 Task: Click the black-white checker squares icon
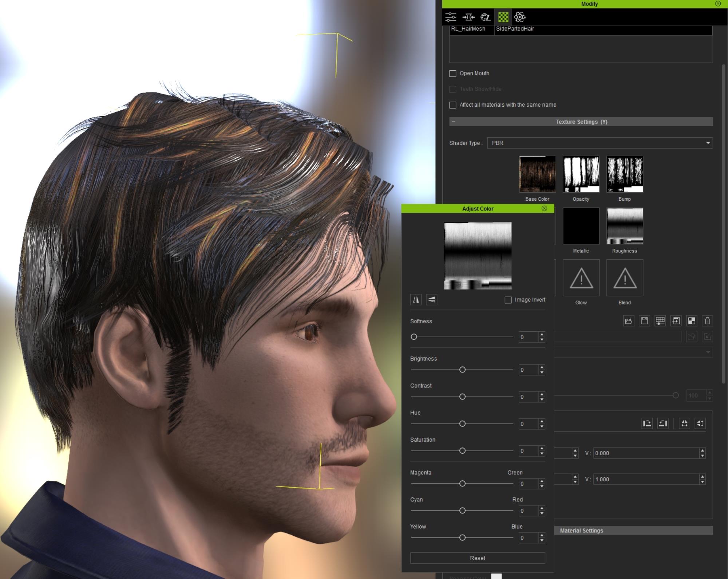click(x=692, y=321)
